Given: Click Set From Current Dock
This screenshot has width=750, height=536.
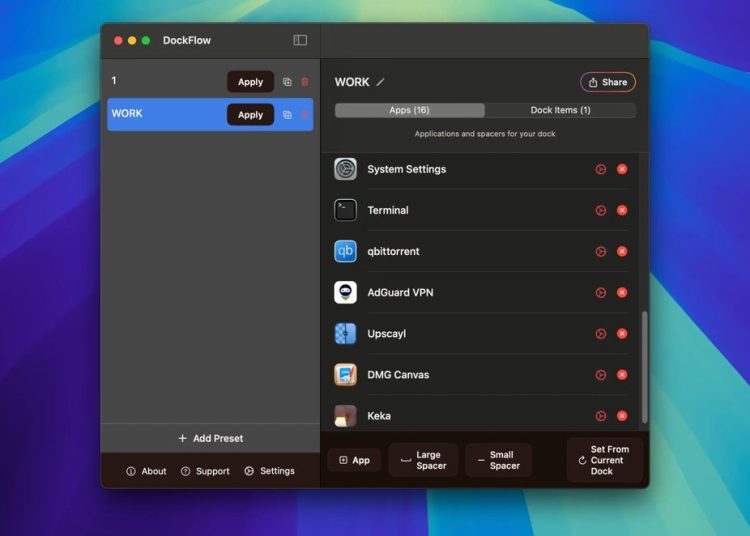Looking at the screenshot, I should coord(604,460).
